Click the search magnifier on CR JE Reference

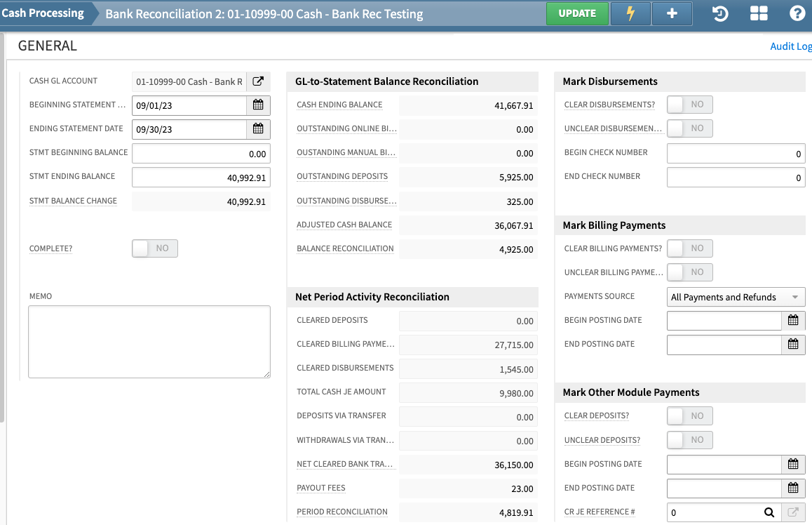point(769,513)
